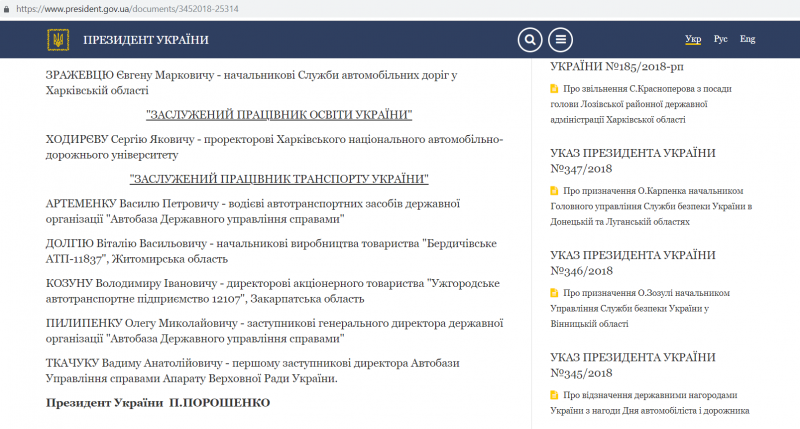Click text АТП-11837", Житомирська область

point(137,259)
